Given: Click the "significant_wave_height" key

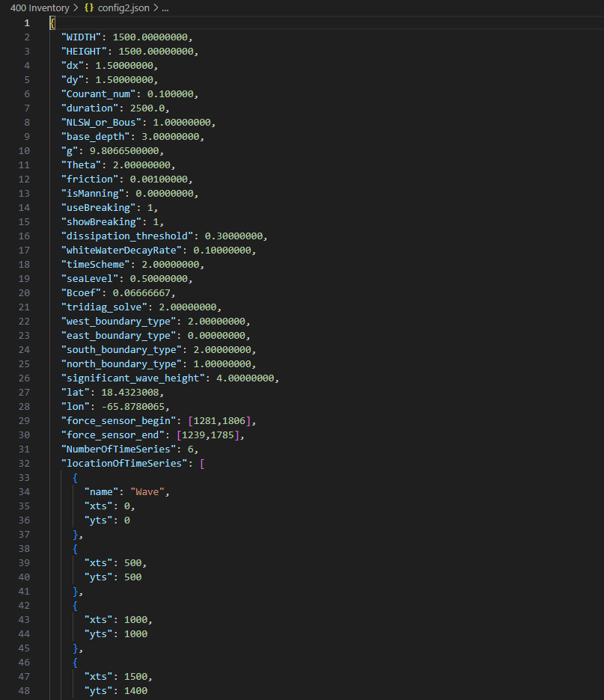Looking at the screenshot, I should click(x=132, y=378).
